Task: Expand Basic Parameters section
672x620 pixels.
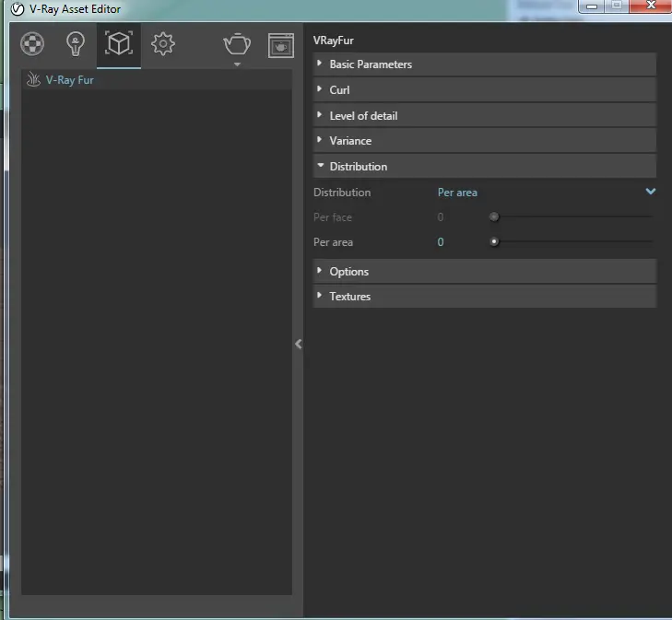Action: point(484,64)
